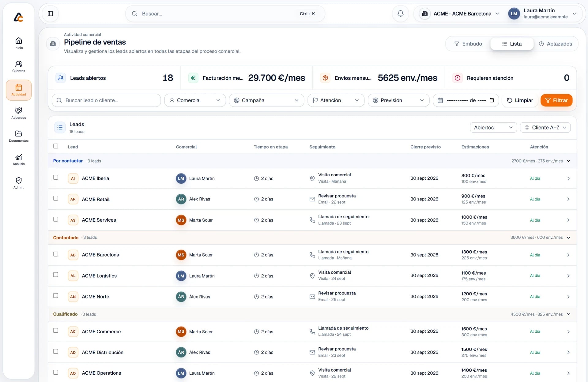Open Acuerdos section in sidebar

coord(19,113)
